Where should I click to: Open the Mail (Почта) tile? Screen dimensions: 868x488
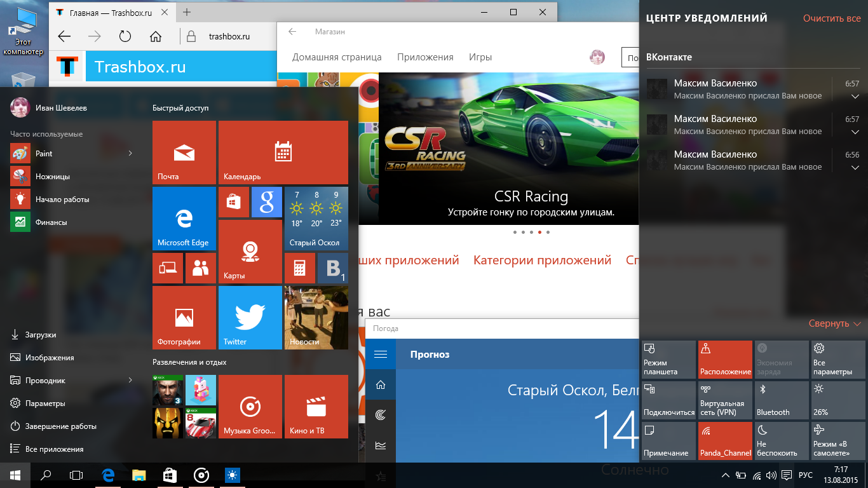tap(184, 152)
